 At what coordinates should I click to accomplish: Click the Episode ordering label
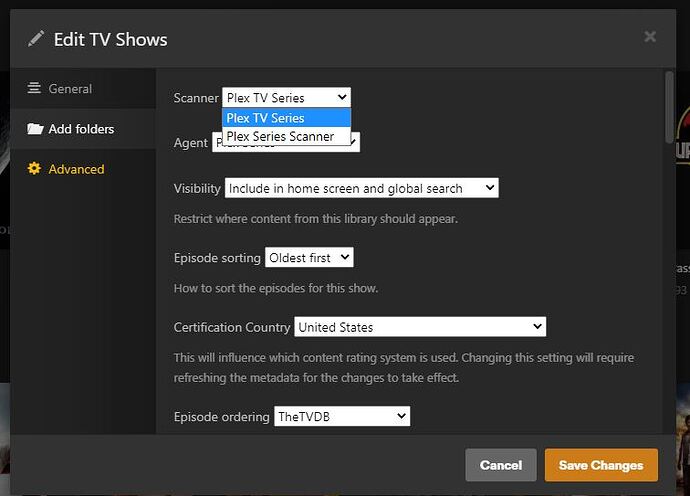pos(221,417)
